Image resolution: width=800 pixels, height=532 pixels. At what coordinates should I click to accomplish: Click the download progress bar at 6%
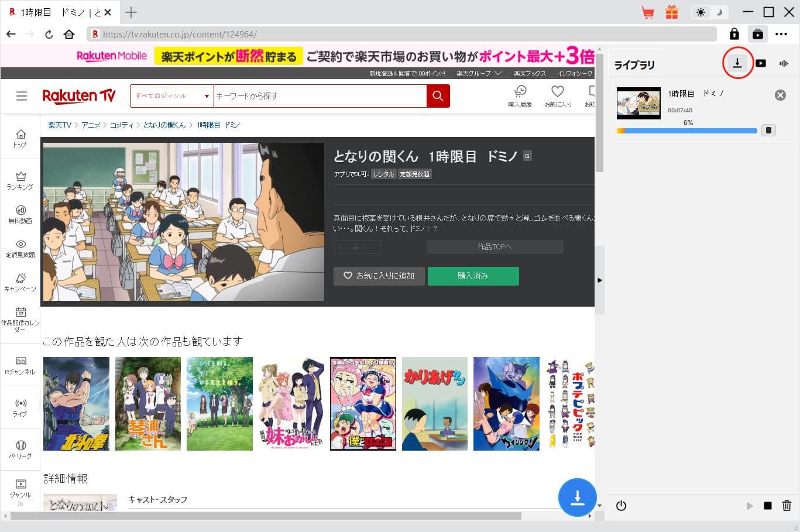pos(686,131)
